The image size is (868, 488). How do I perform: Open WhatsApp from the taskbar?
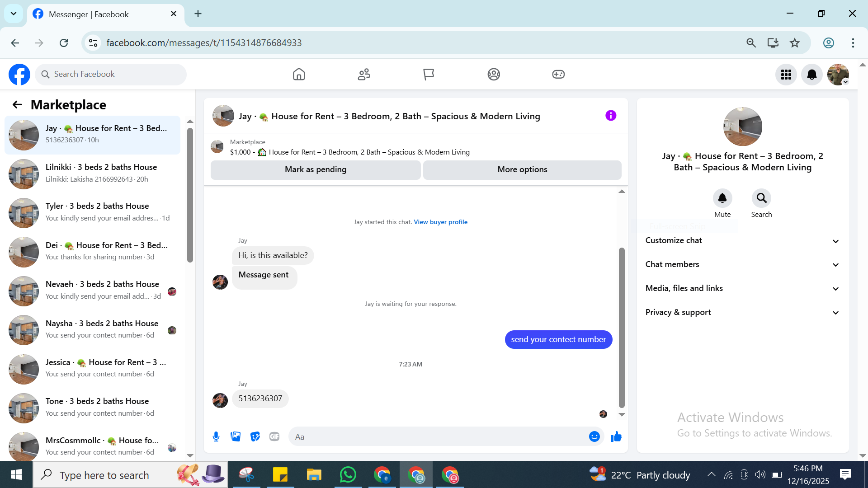348,475
